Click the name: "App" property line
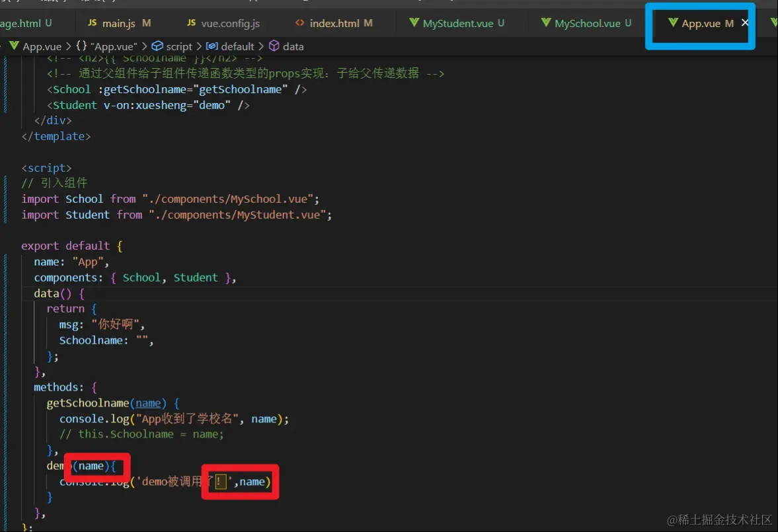 (71, 262)
